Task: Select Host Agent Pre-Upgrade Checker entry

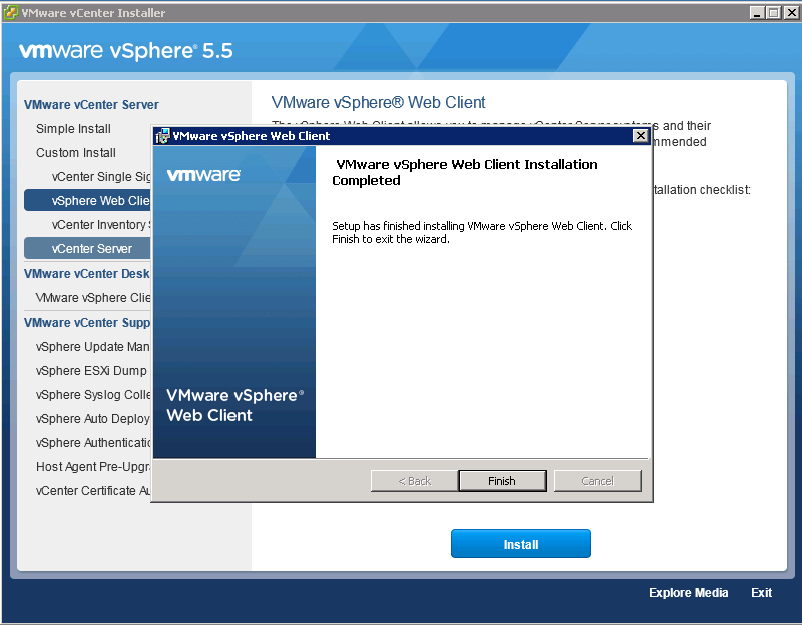Action: pyautogui.click(x=93, y=466)
